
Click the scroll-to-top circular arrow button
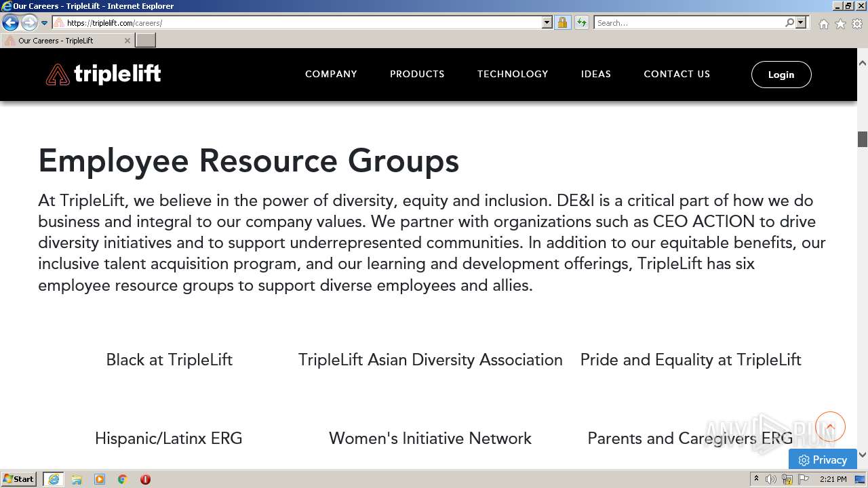tap(830, 427)
